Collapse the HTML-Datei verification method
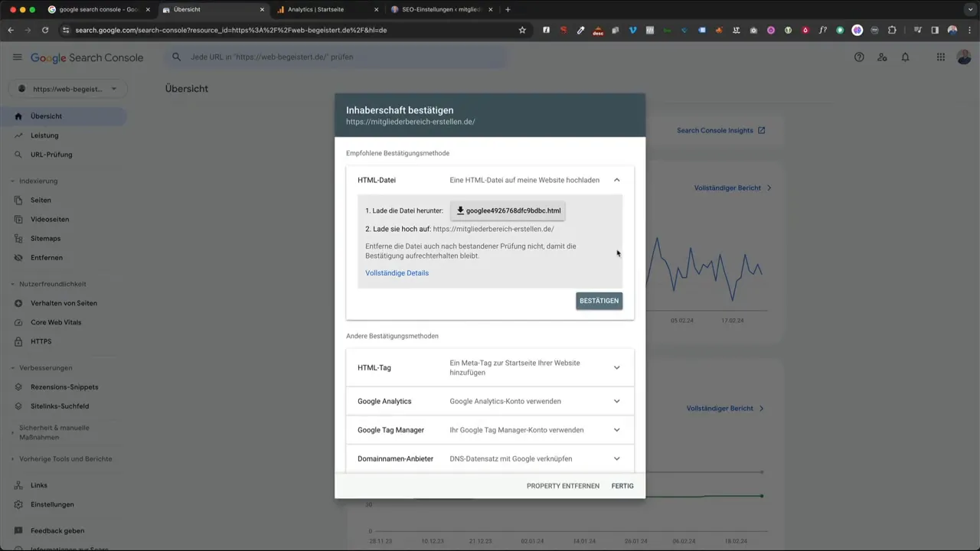This screenshot has width=980, height=551. point(616,181)
